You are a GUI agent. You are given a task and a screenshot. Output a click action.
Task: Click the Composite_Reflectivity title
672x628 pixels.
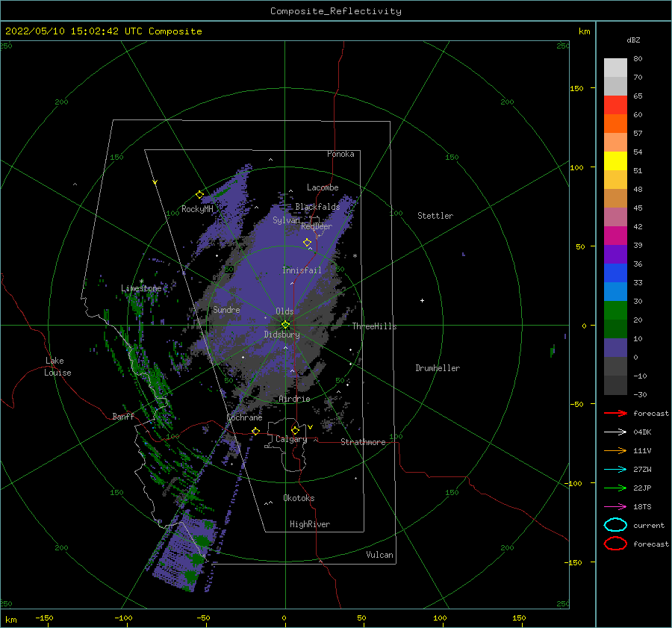[x=336, y=11]
